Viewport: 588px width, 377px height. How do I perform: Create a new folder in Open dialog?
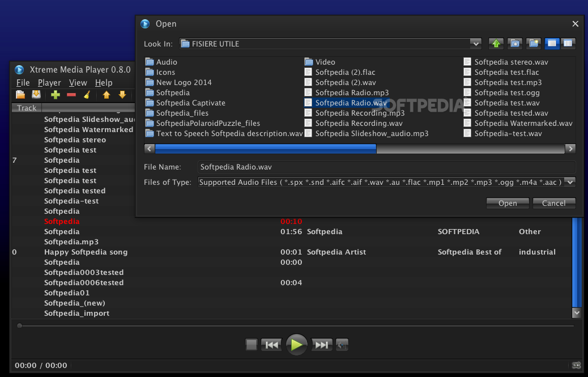533,44
